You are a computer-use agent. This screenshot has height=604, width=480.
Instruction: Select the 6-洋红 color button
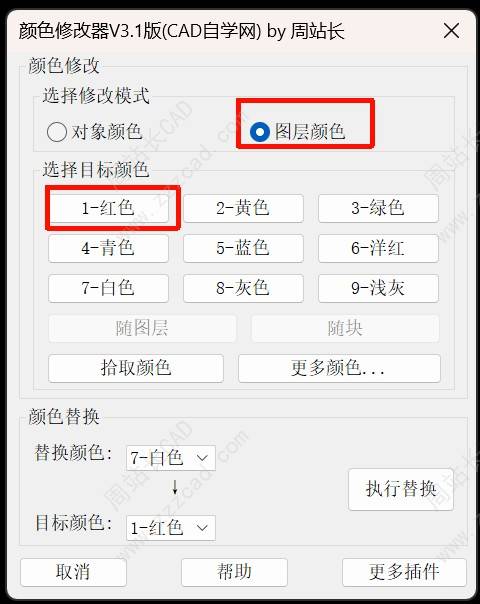[378, 248]
